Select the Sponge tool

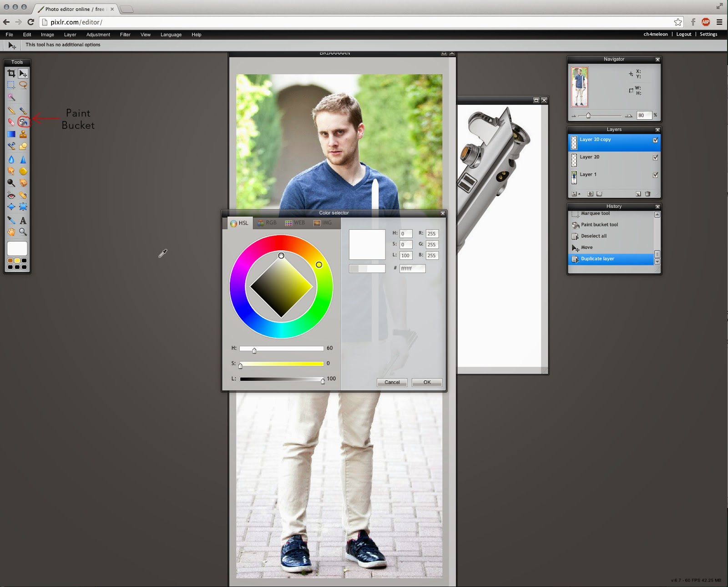click(x=23, y=171)
